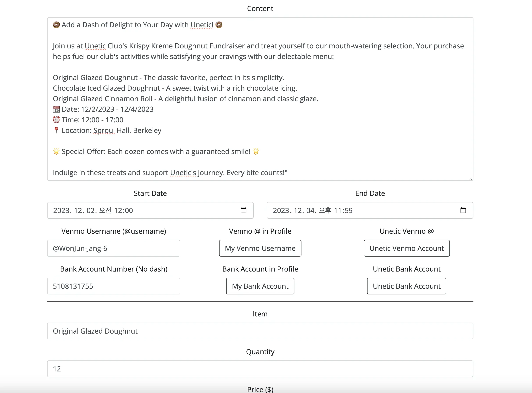The image size is (532, 393).
Task: Click the Quantity input field
Action: (260, 368)
